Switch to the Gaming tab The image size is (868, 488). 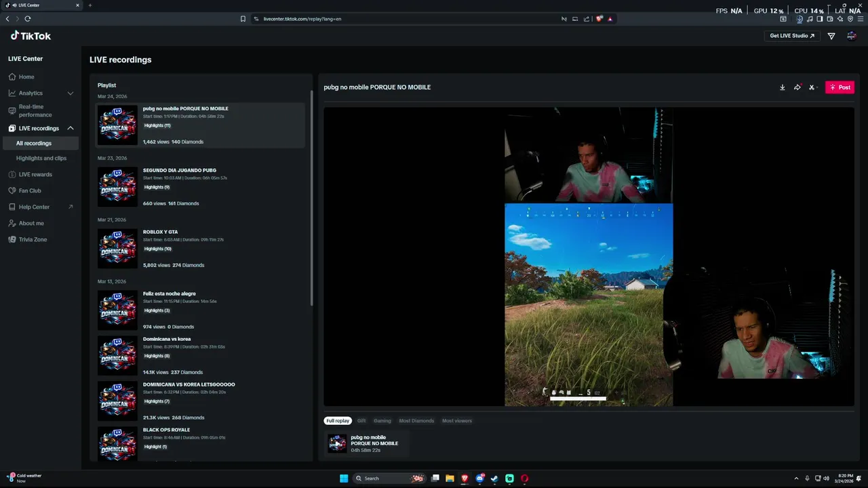[382, 421]
